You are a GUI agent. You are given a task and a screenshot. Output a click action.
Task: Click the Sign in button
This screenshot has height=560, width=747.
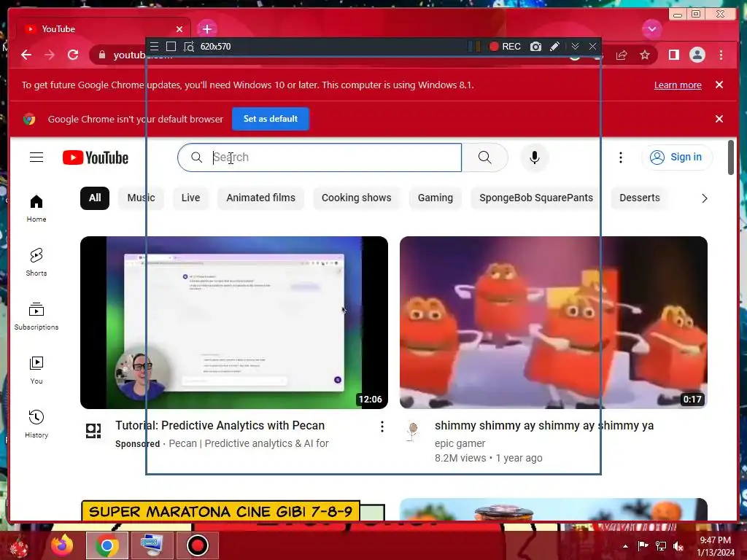pyautogui.click(x=677, y=157)
